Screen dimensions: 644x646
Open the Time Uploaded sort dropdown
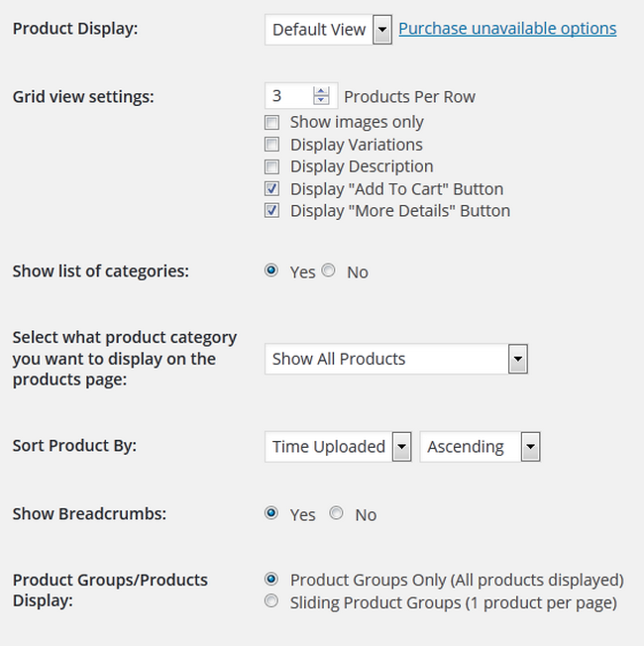pyautogui.click(x=338, y=447)
